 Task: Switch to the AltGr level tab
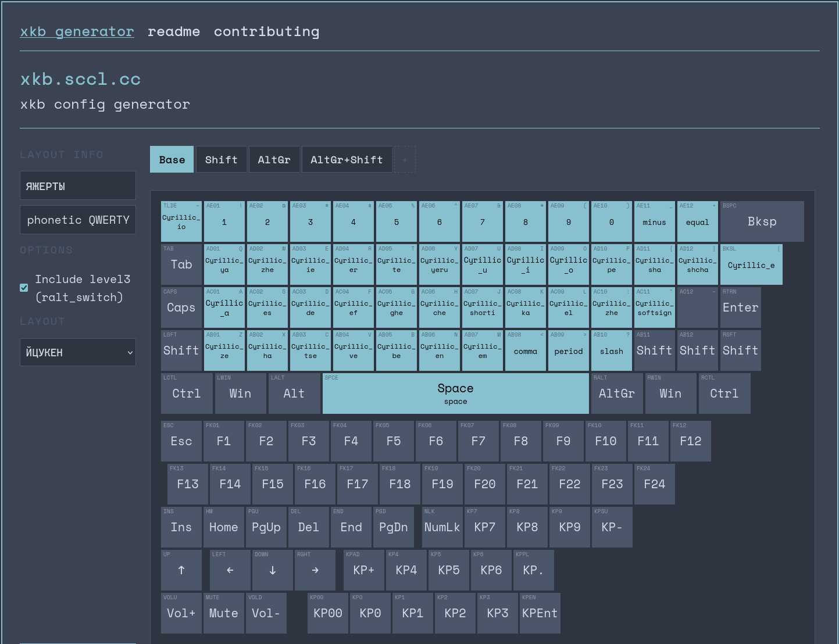pyautogui.click(x=274, y=159)
